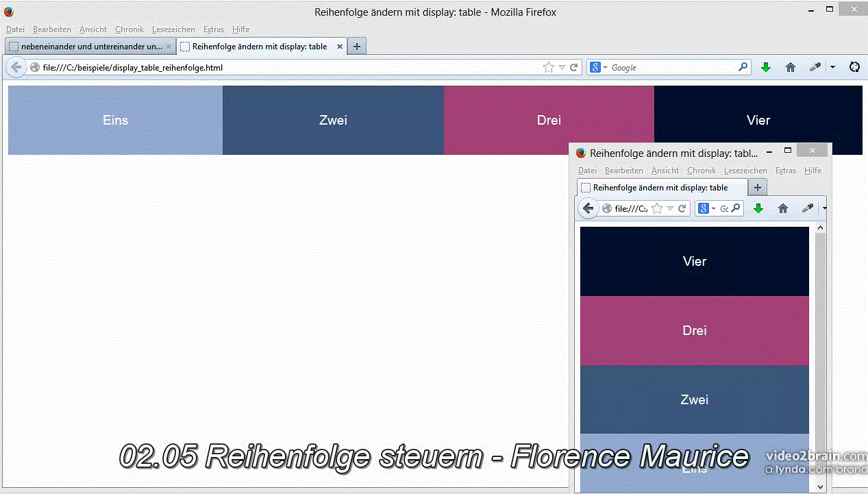Click the dark blue 'Zwei' block in the large window

(333, 120)
